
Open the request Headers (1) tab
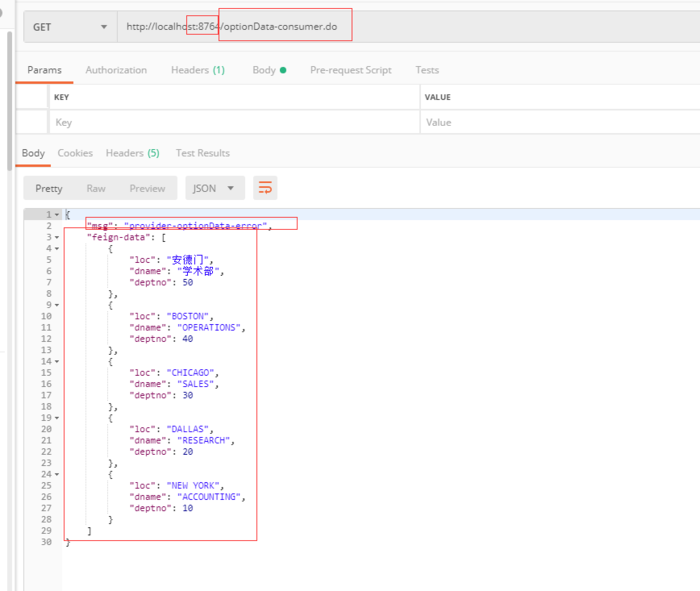198,70
